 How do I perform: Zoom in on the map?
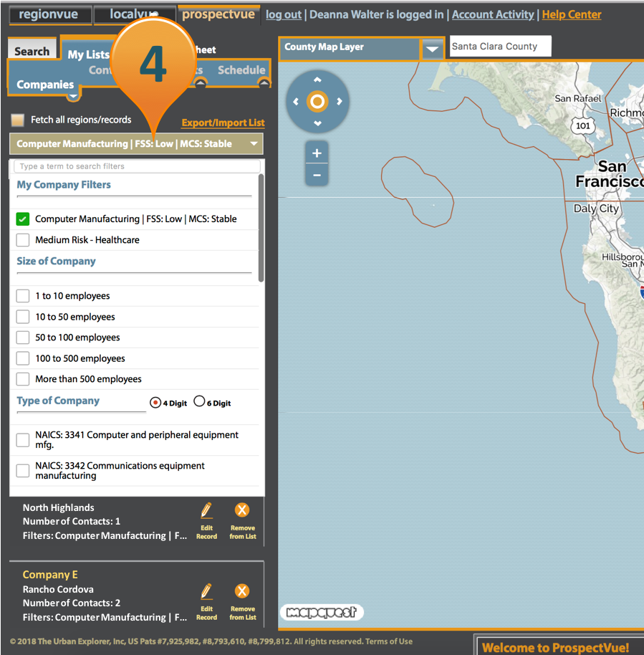click(x=317, y=153)
